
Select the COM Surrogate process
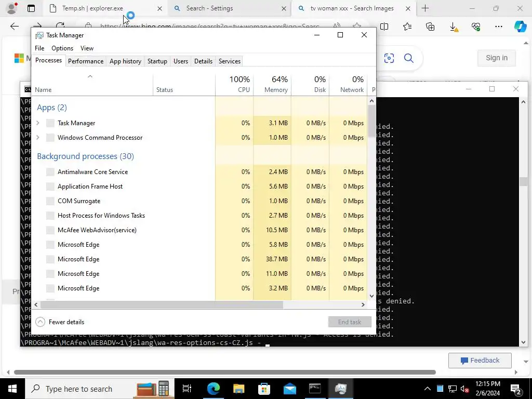point(199,201)
